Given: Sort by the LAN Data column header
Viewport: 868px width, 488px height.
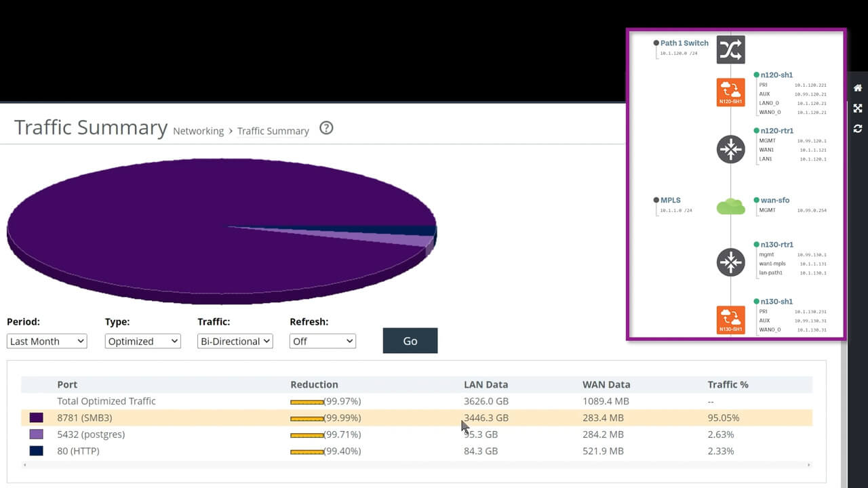Looking at the screenshot, I should tap(486, 384).
